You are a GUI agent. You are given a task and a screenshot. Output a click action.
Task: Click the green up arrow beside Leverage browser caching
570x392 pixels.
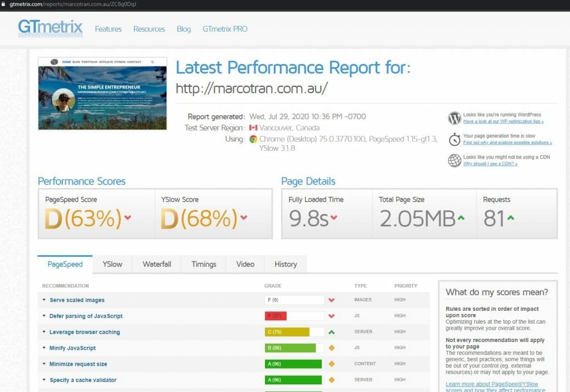click(x=332, y=331)
